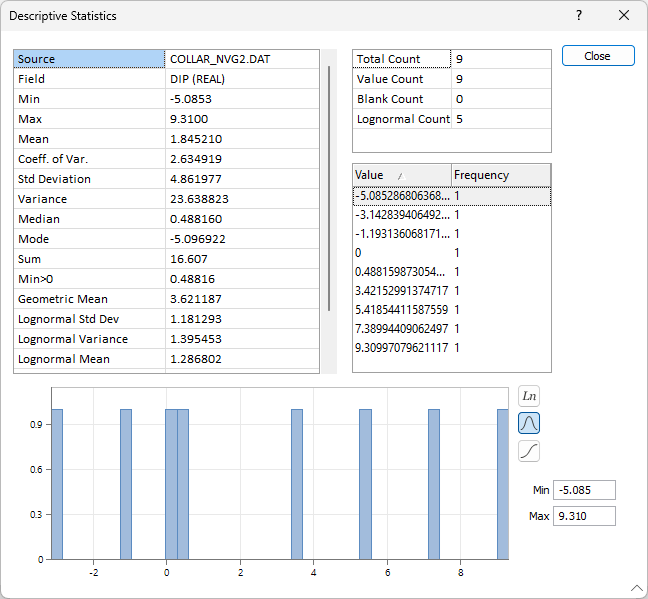Toggle the Ln natural log display button
Viewport: 648px width, 599px height.
coord(529,396)
